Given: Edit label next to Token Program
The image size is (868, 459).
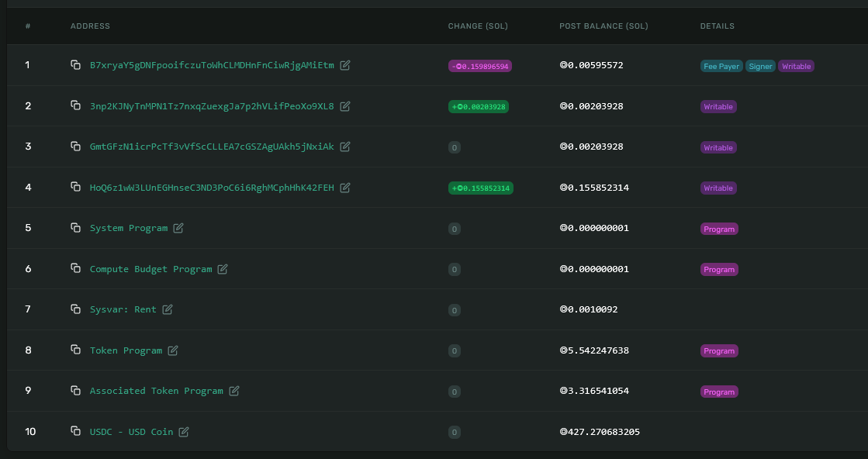Looking at the screenshot, I should [x=174, y=350].
